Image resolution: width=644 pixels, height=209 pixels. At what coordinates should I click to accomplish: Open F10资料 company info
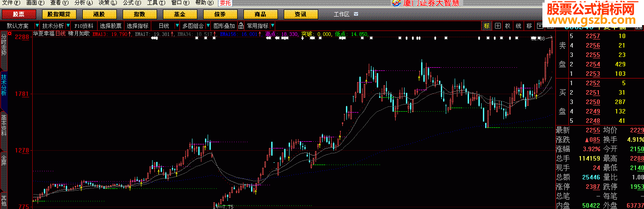pos(84,26)
